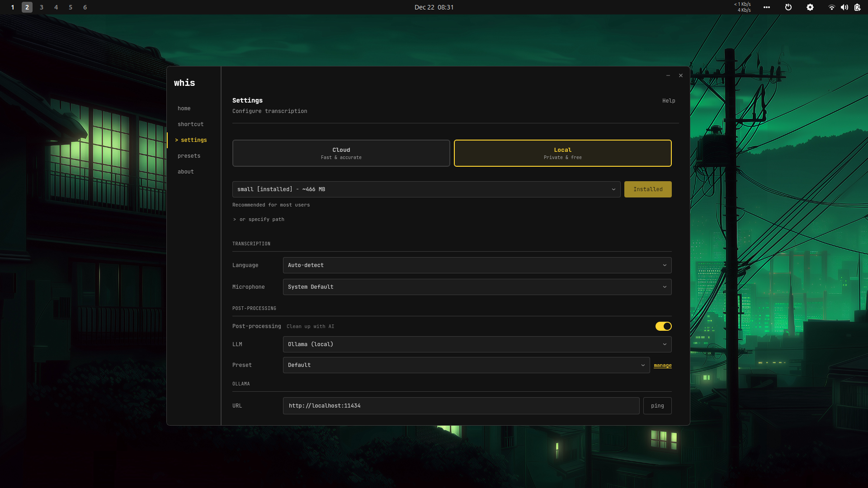
Task: Click the ping button
Action: coord(657,406)
